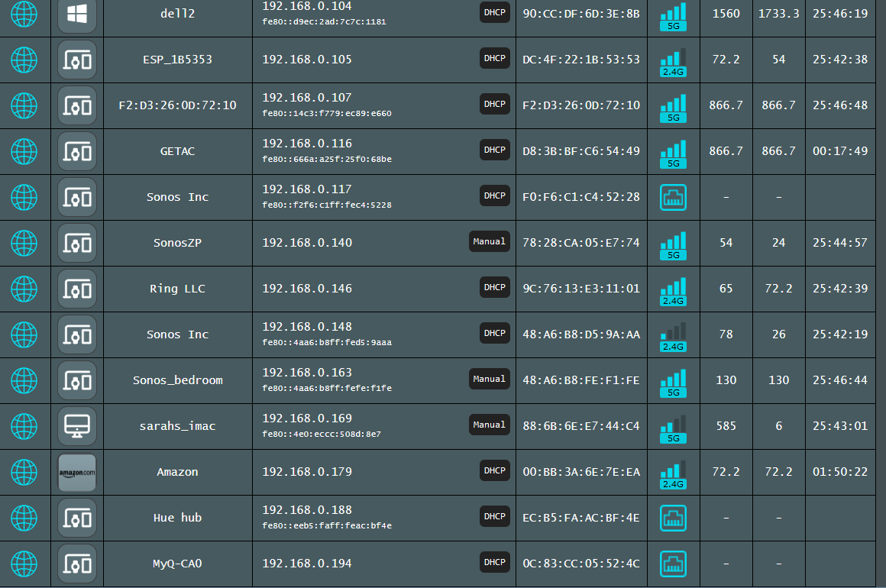The width and height of the screenshot is (886, 588).
Task: Select the Hue hub device icon
Action: [x=77, y=518]
